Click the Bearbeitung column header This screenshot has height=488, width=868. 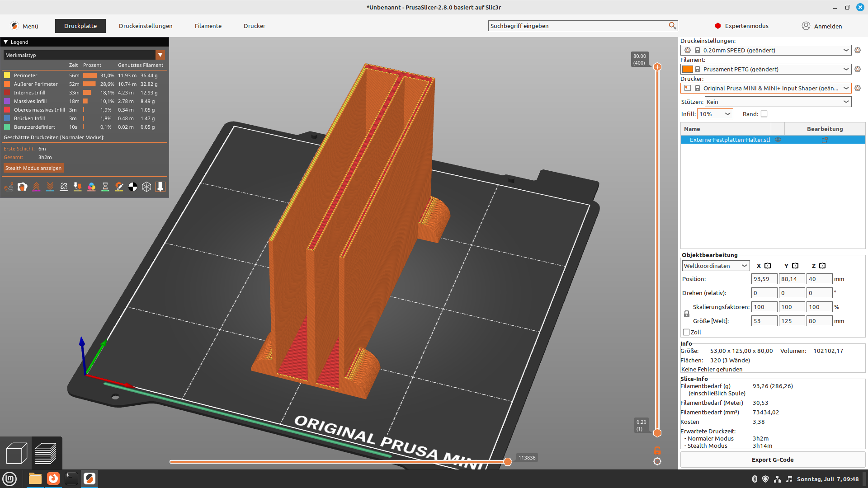coord(825,129)
